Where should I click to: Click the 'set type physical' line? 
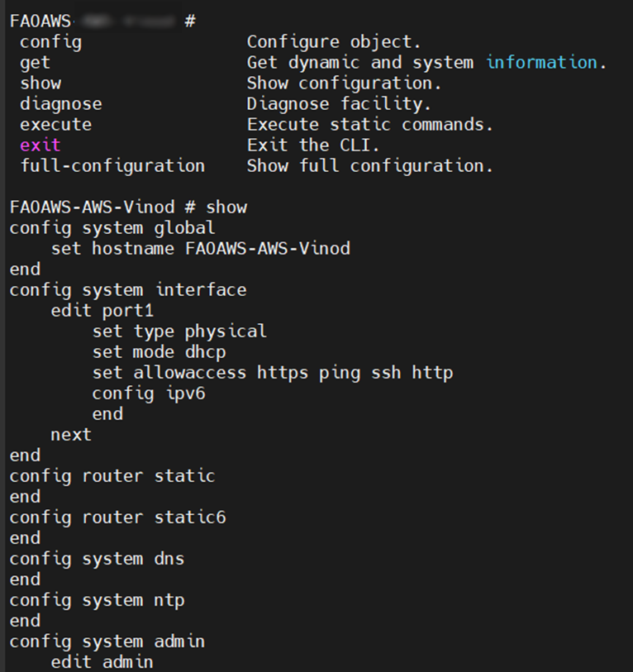point(179,331)
